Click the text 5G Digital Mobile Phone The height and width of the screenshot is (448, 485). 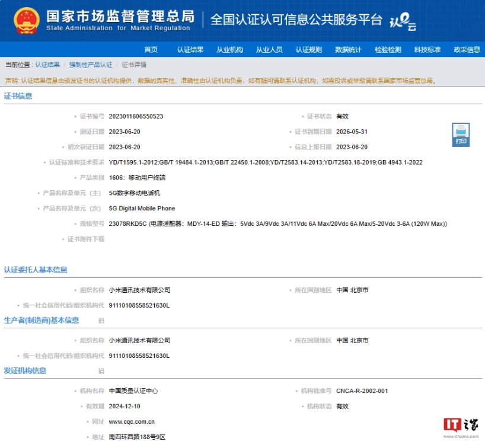click(142, 209)
